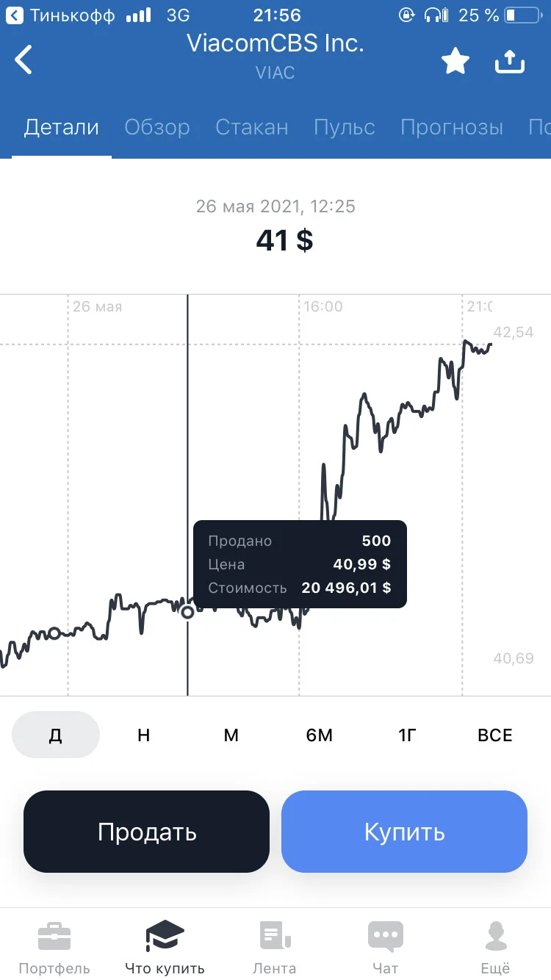Open the Ещё profile icon
Screen dimensions: 551x980
(x=496, y=937)
